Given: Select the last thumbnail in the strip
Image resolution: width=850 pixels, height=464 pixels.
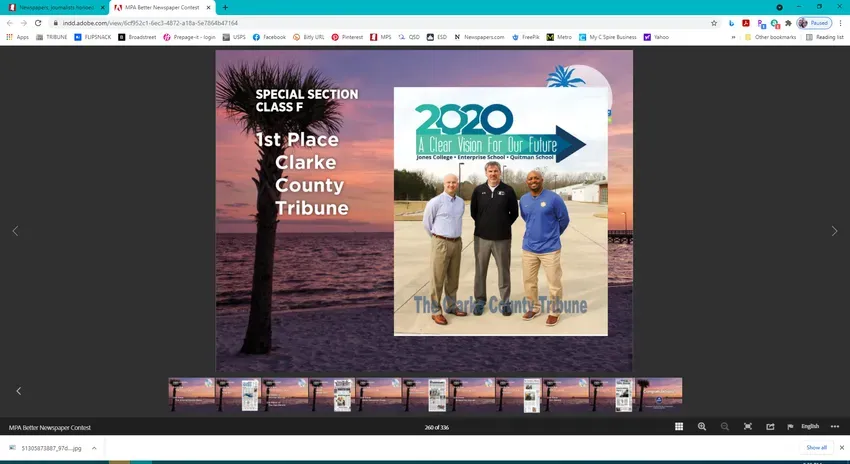Looking at the screenshot, I should 659,394.
